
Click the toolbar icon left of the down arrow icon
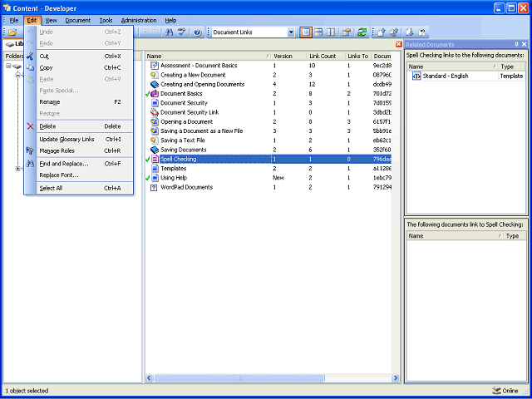pyautogui.click(x=394, y=32)
